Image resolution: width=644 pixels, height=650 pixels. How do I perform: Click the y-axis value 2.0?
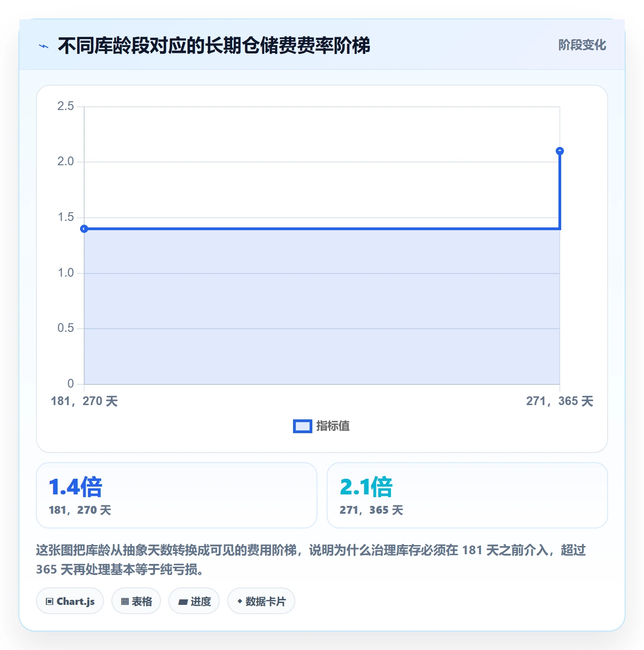65,162
